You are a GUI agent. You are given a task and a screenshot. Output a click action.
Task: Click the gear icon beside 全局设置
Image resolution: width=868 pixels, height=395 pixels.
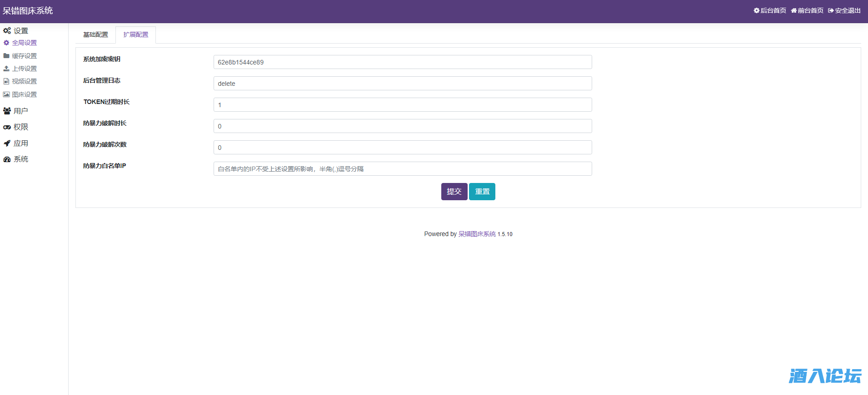6,43
